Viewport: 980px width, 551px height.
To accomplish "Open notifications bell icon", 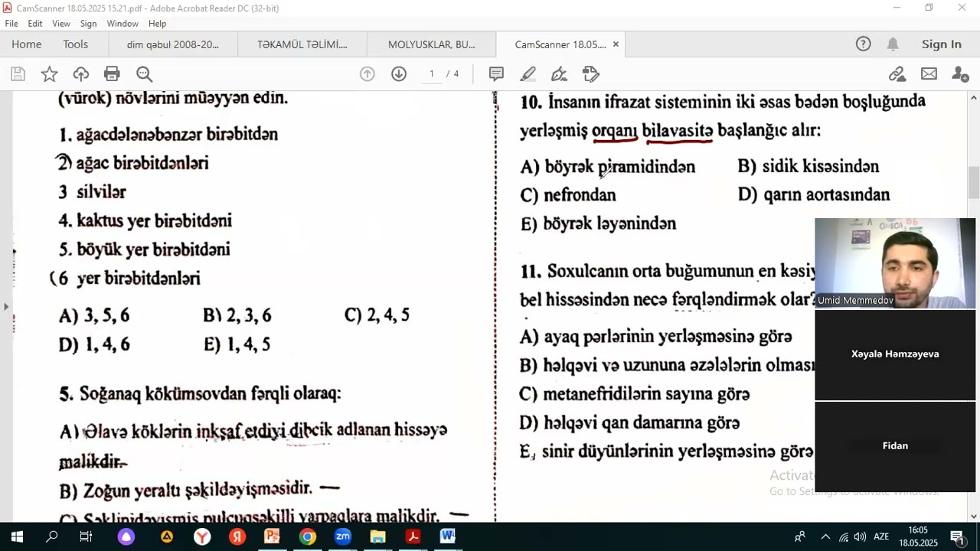I will coord(893,44).
